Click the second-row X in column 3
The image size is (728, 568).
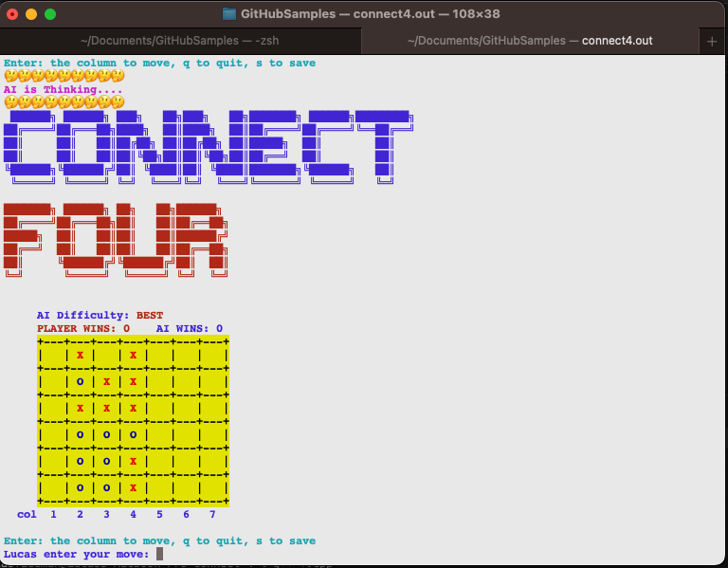coord(106,382)
